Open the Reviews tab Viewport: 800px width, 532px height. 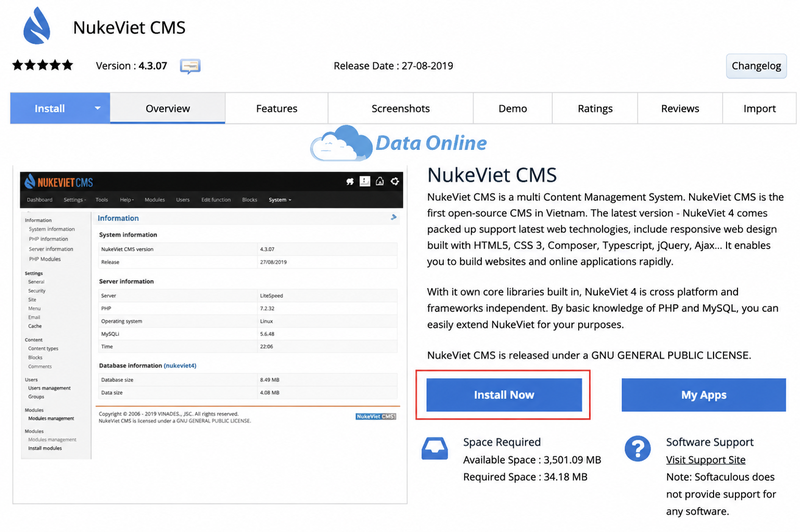point(680,108)
